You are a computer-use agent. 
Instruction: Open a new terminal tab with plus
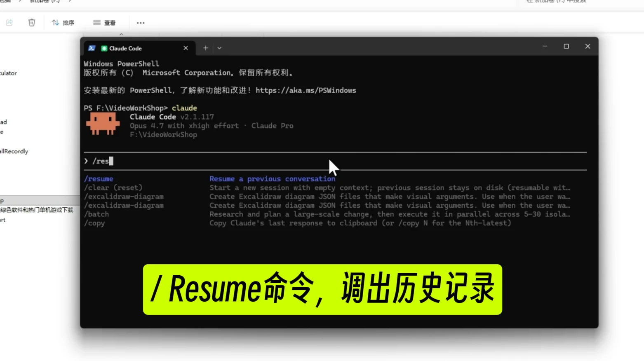click(x=205, y=48)
